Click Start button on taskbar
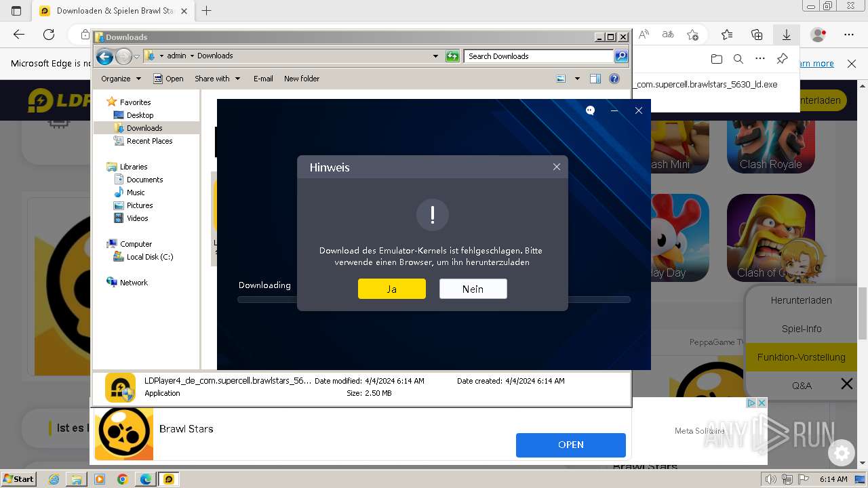 tap(19, 479)
